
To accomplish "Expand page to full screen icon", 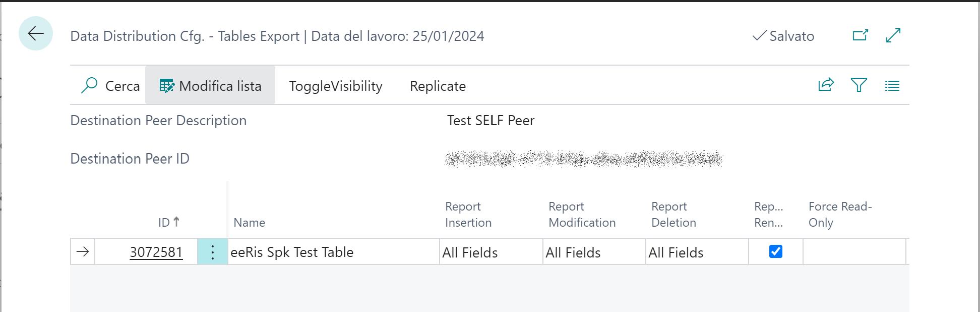I will (893, 35).
